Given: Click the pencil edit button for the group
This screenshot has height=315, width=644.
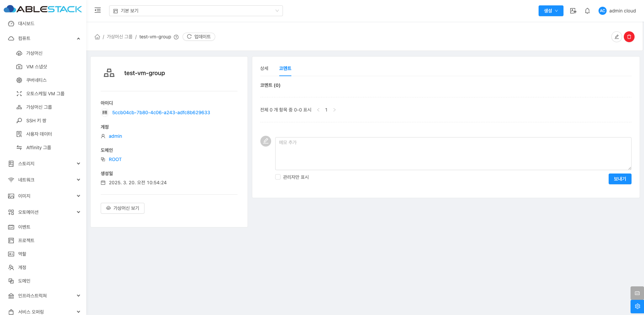Looking at the screenshot, I should click(617, 37).
